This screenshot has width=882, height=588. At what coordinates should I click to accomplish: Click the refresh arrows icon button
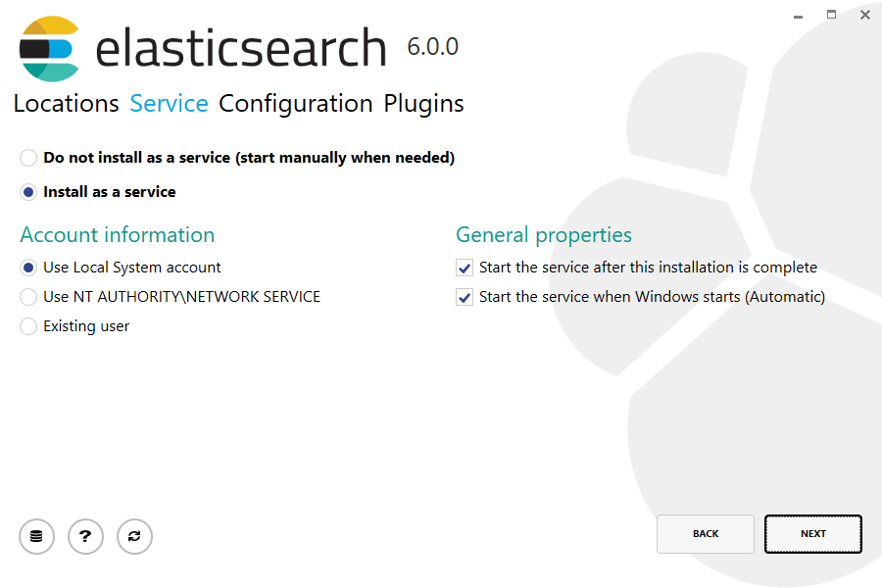click(x=134, y=536)
